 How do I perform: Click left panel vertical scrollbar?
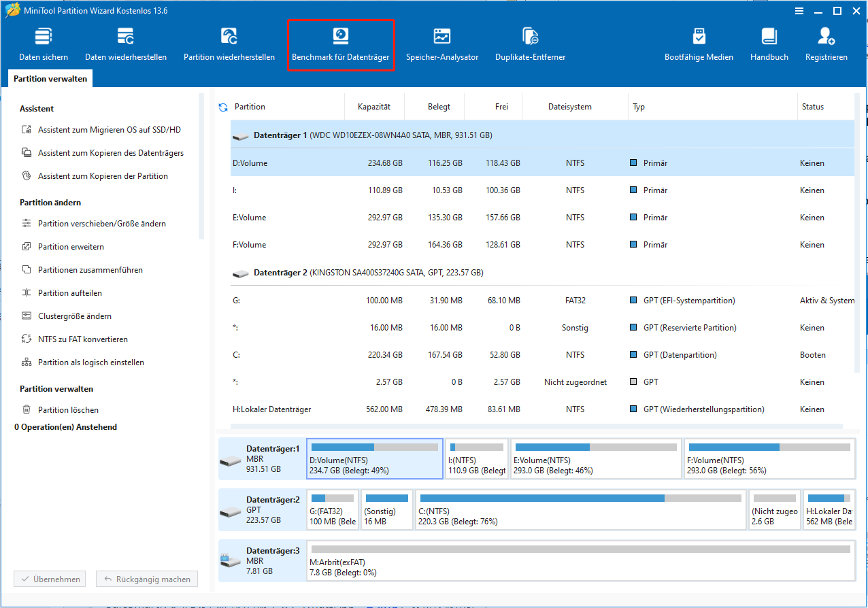coord(201,166)
